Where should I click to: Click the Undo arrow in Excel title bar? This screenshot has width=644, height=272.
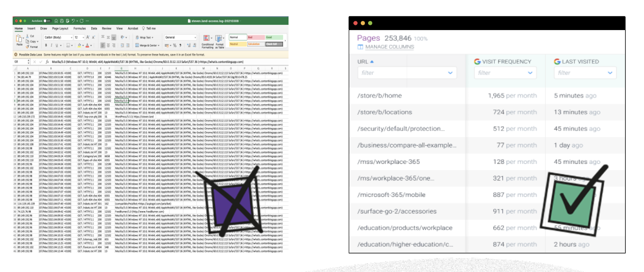(x=73, y=21)
